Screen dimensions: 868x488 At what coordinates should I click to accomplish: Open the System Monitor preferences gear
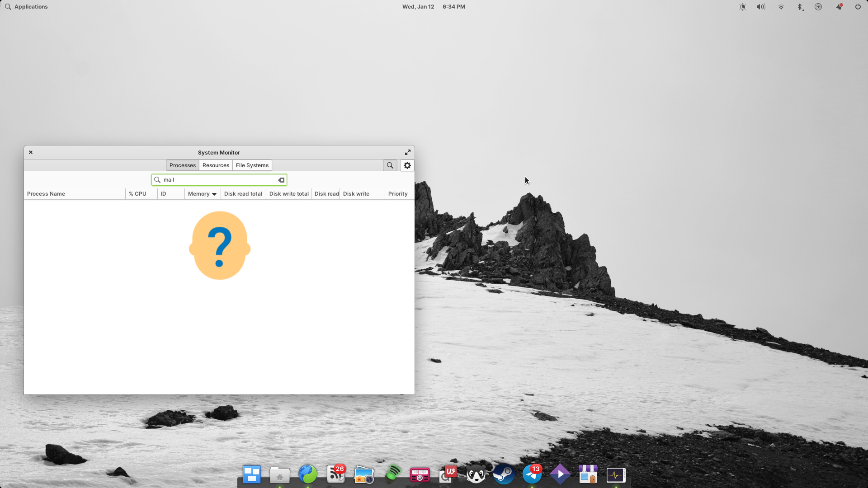[x=406, y=165]
